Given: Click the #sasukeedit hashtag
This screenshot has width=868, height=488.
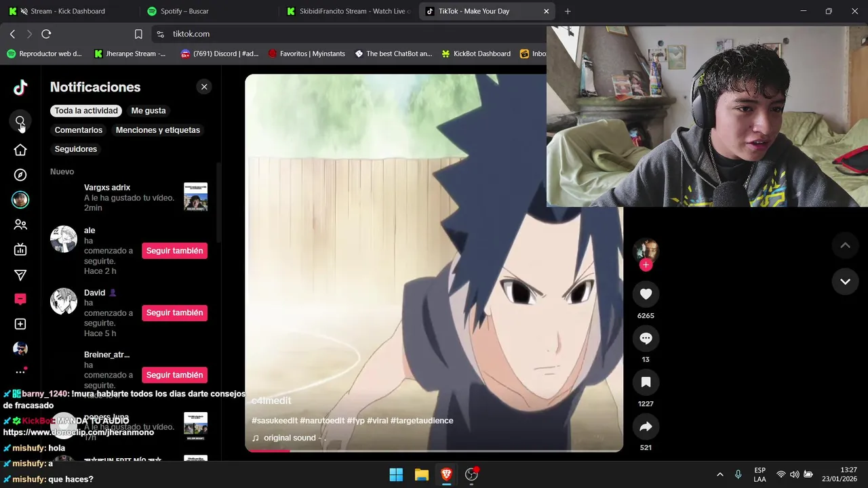Looking at the screenshot, I should (x=275, y=421).
